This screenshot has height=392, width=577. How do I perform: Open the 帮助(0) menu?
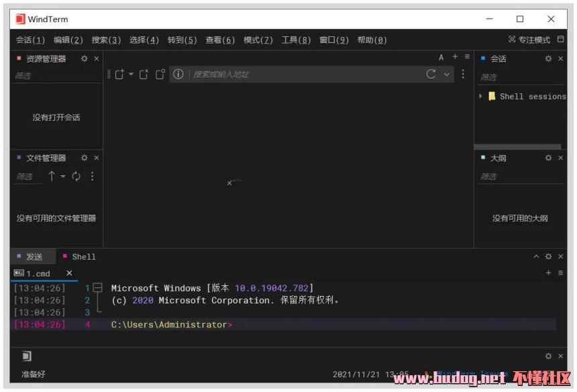(372, 40)
